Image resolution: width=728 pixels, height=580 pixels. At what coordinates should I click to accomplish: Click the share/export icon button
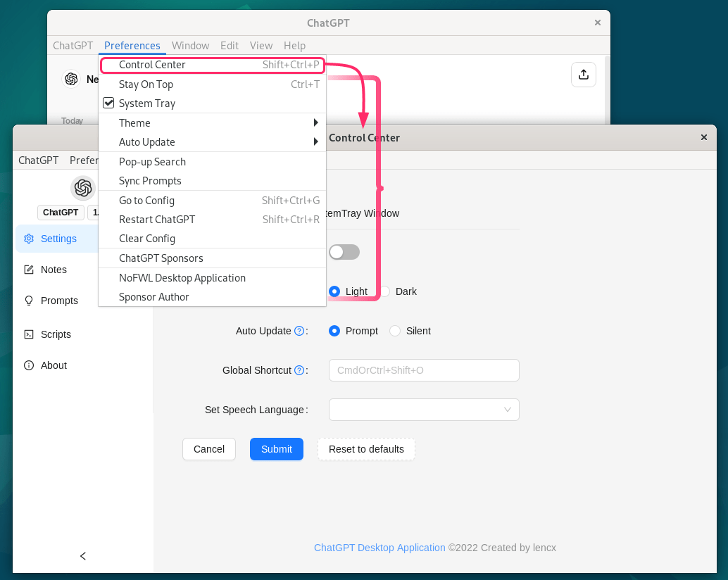(583, 75)
